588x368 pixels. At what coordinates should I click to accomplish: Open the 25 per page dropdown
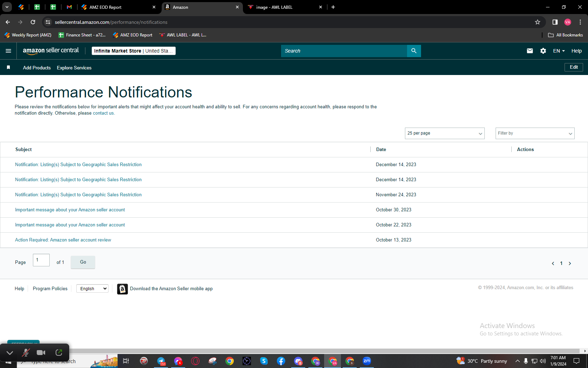tap(444, 133)
